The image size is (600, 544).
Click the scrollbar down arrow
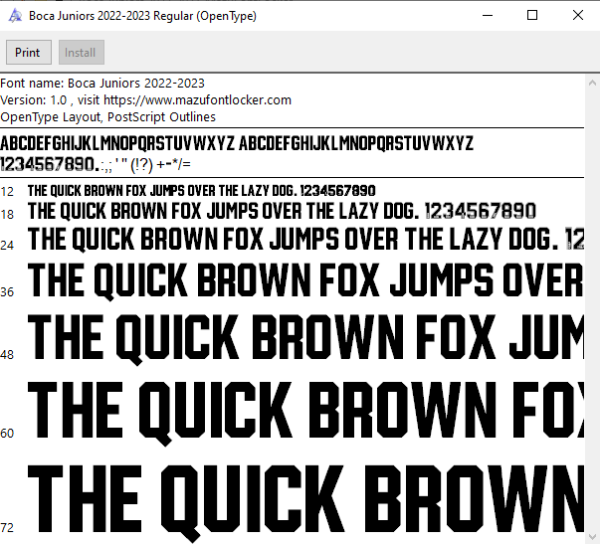(x=592, y=536)
